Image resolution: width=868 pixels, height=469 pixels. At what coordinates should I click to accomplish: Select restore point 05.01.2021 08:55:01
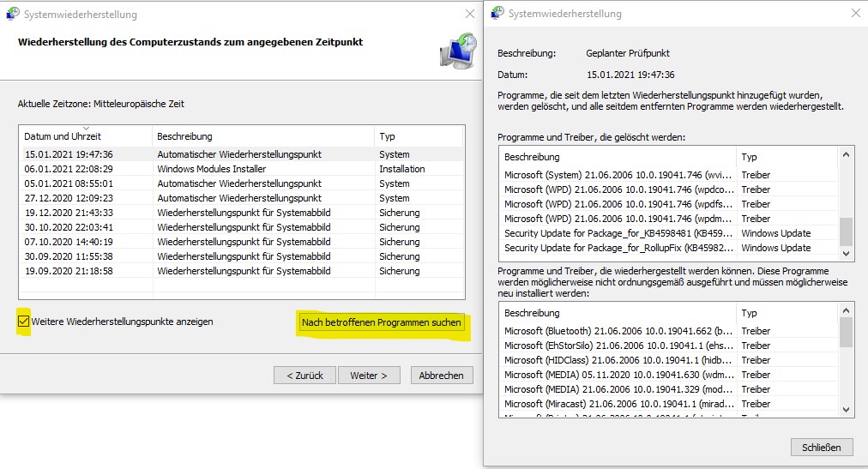pyautogui.click(x=241, y=183)
